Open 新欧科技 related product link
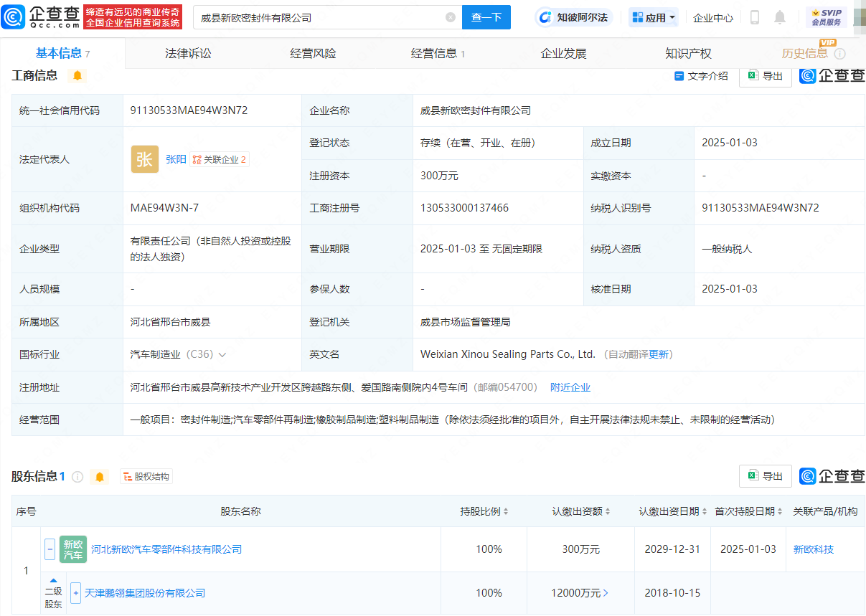 (x=813, y=549)
